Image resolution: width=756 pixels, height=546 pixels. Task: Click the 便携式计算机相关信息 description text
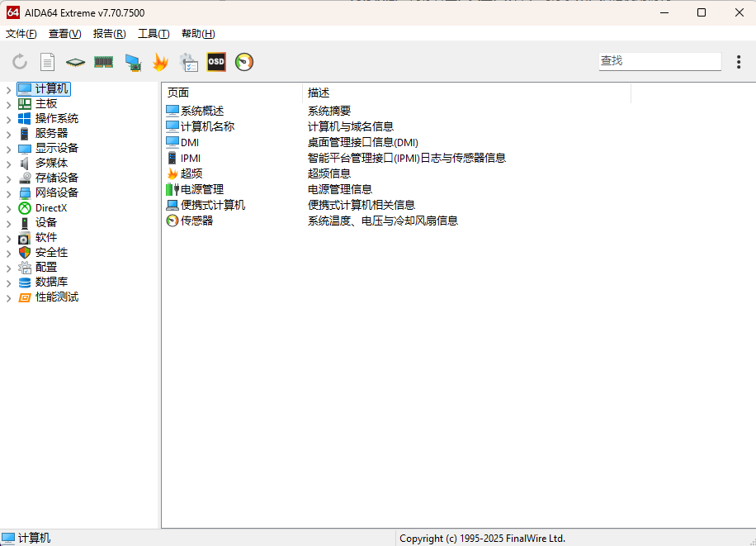(361, 205)
